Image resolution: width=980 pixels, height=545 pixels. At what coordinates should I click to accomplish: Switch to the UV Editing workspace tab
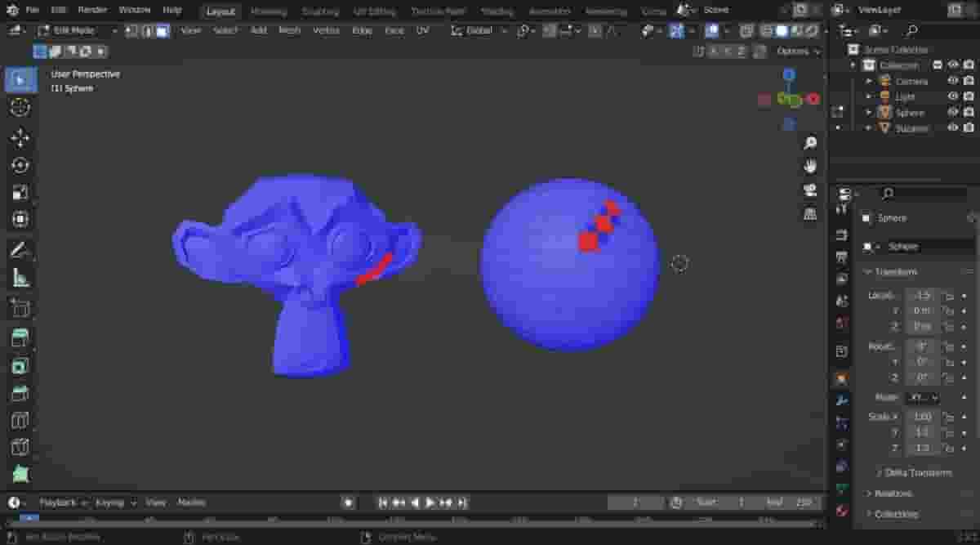click(373, 11)
